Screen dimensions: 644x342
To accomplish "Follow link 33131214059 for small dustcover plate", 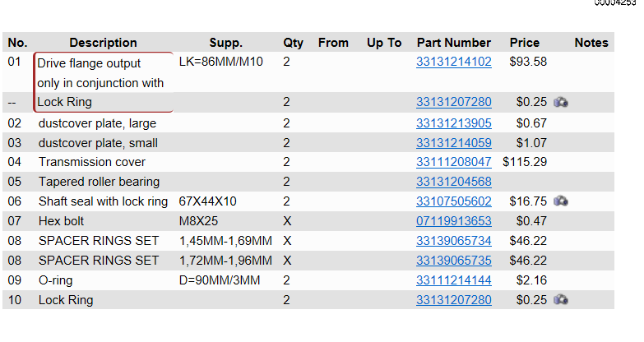I will pos(454,143).
